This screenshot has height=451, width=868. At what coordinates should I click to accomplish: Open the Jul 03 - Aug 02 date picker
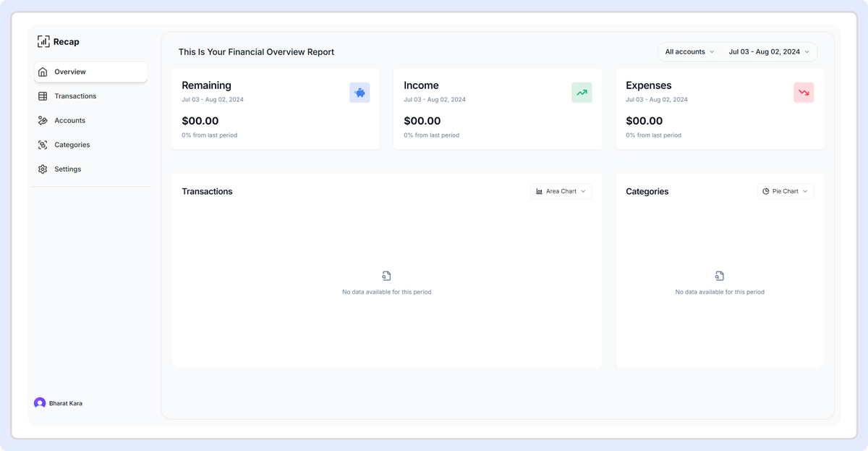(769, 52)
